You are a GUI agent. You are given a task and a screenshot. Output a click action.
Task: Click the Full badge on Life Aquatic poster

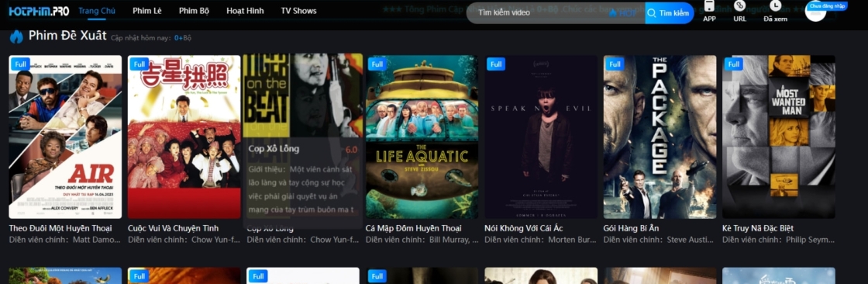[x=377, y=64]
